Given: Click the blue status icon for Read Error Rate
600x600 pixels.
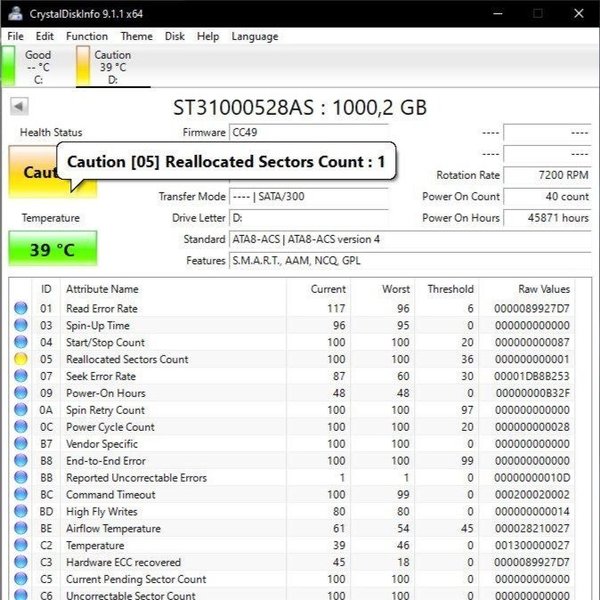Looking at the screenshot, I should 20,308.
